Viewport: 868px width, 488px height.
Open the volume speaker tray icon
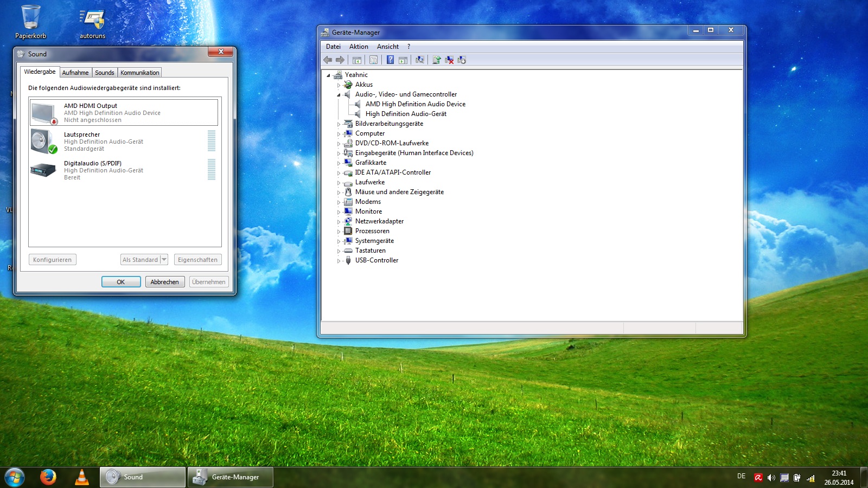tap(771, 478)
